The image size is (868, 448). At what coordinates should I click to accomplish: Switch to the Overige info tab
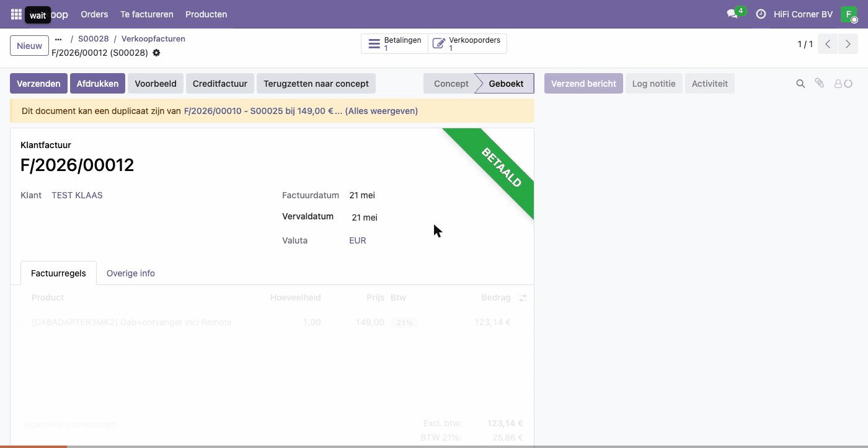tap(131, 273)
